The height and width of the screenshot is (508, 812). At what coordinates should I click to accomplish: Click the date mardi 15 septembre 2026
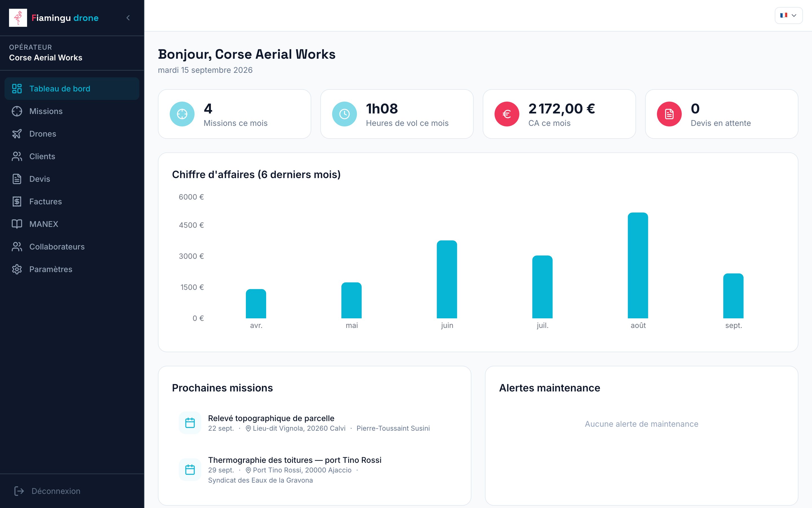(x=205, y=70)
